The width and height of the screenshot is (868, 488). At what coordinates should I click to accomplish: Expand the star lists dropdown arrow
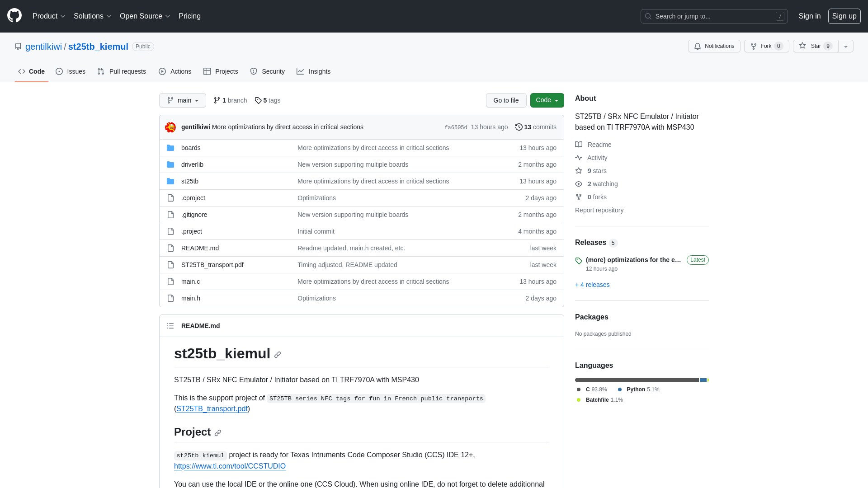tap(846, 46)
